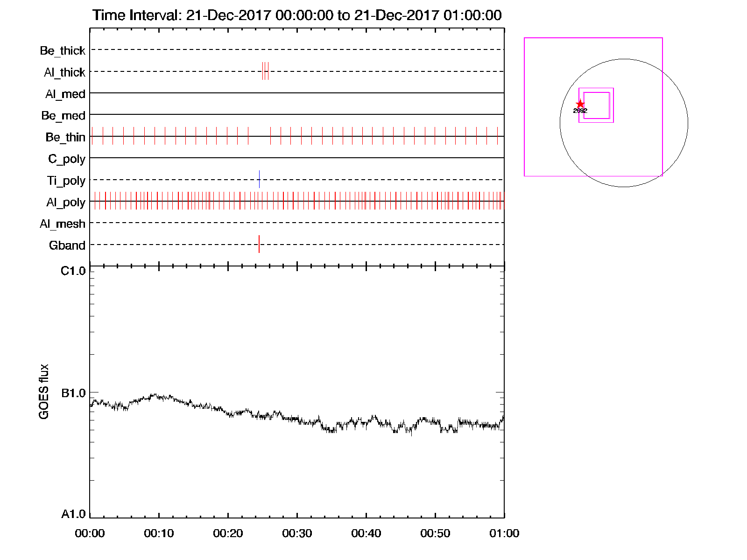Click the red star active region marker
The width and height of the screenshot is (747, 560).
tap(580, 104)
